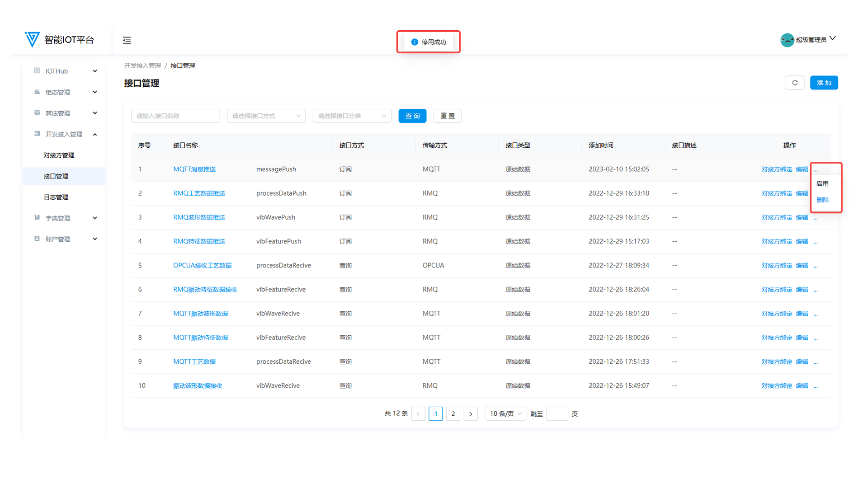Select 启用 from the popup menu
Viewport: 868px width, 488px height.
click(x=822, y=184)
